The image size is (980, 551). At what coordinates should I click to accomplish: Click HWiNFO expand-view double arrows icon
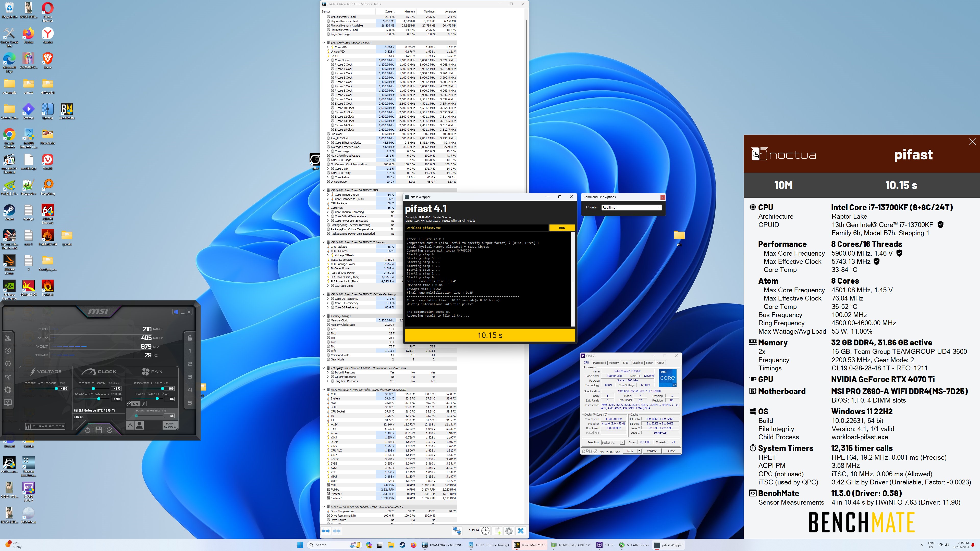pyautogui.click(x=326, y=531)
